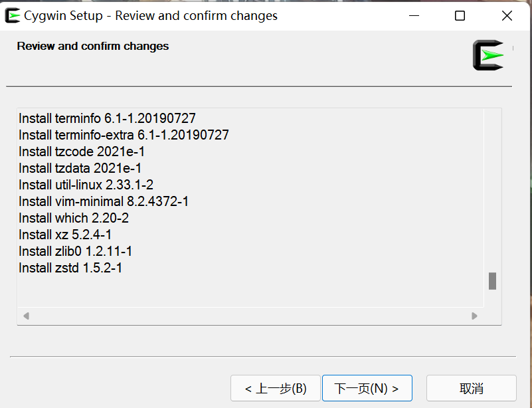The image size is (532, 408).
Task: Click the Cygwin logo in the title bar
Action: point(12,15)
